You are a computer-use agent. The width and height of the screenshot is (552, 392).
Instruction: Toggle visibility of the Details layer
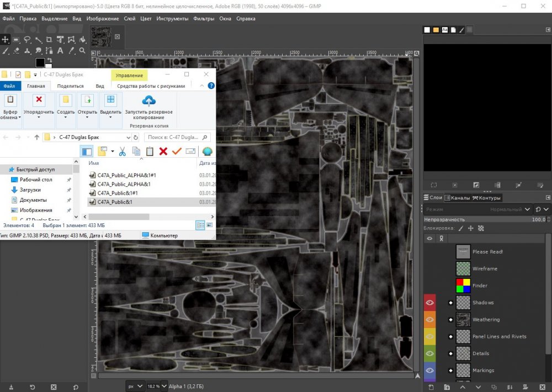(429, 353)
